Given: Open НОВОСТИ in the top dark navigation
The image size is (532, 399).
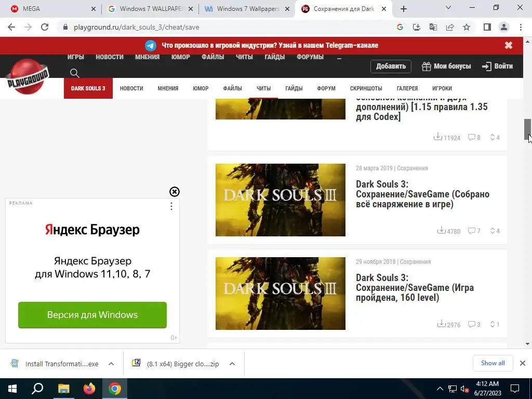Looking at the screenshot, I should point(110,57).
